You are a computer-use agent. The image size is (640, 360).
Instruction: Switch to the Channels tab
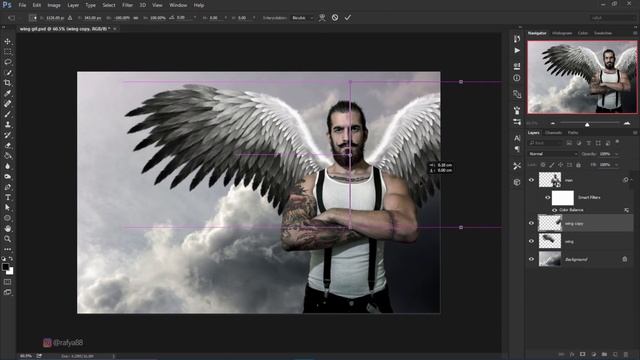tap(553, 133)
